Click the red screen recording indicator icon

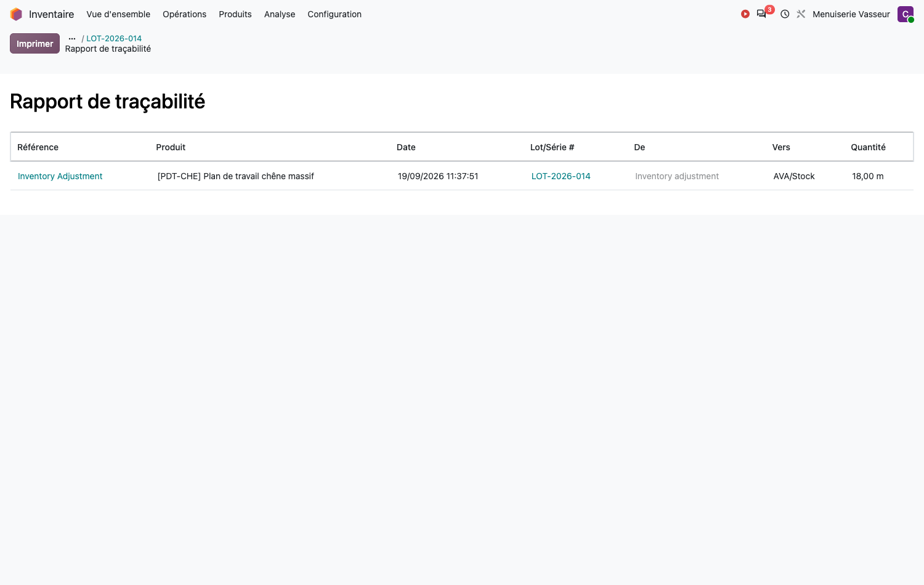(745, 14)
